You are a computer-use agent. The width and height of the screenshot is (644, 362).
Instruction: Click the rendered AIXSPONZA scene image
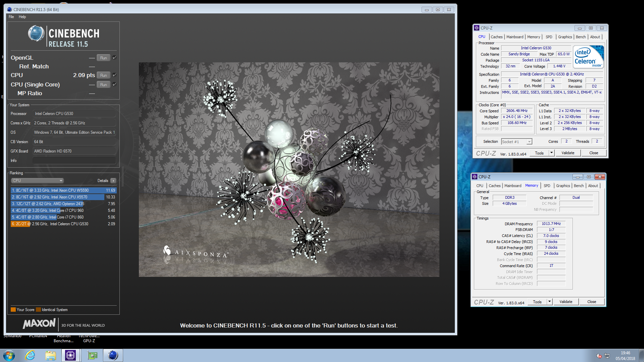tap(289, 169)
